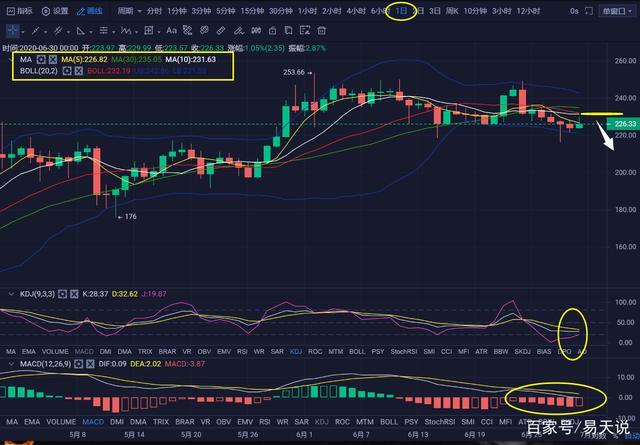Image resolution: width=640 pixels, height=445 pixels.
Task: Click the 0s refresh countdown indicator
Action: tap(574, 11)
